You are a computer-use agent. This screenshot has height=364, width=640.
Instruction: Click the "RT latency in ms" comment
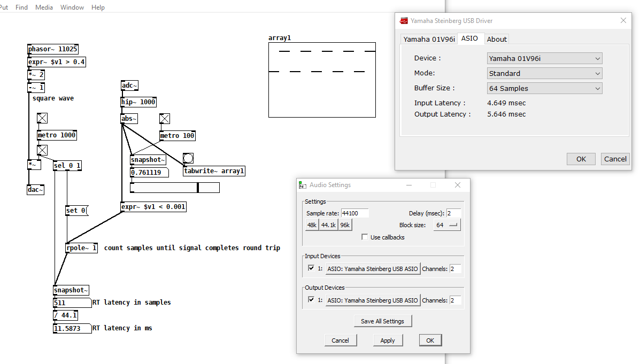coord(122,328)
